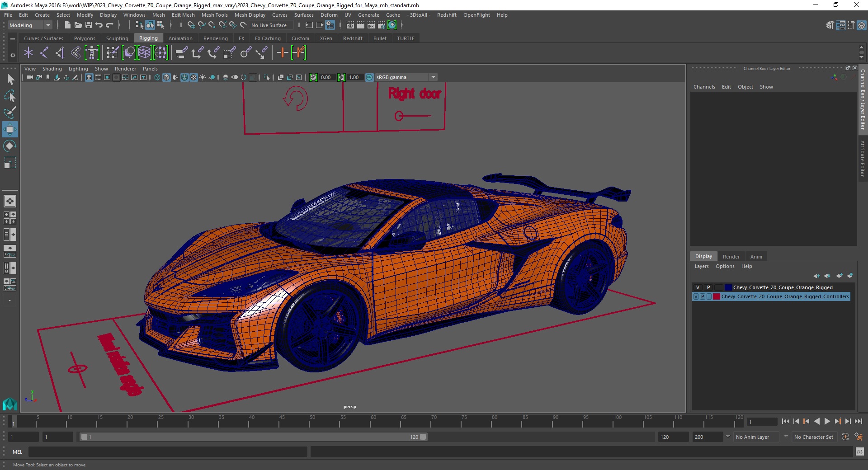Create locator from Rigging shelf
The height and width of the screenshot is (470, 868).
click(28, 53)
